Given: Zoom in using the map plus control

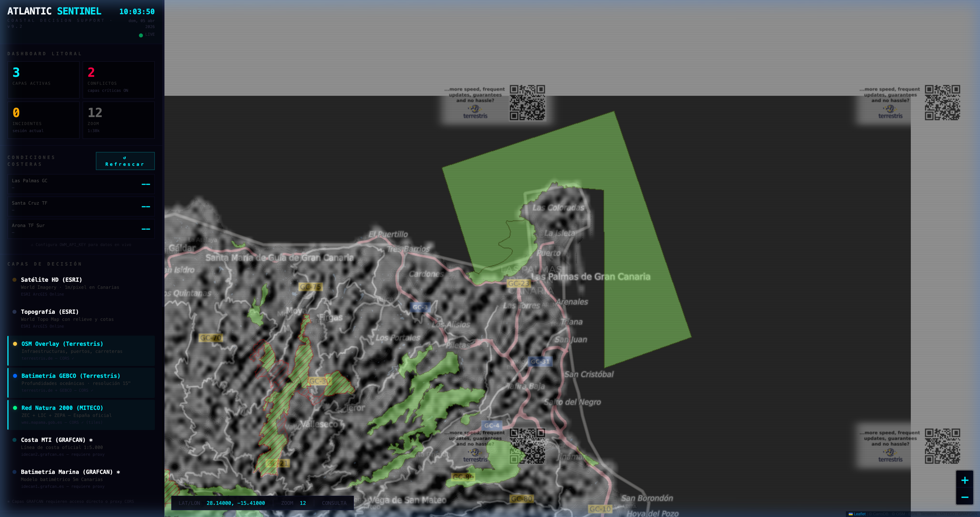Looking at the screenshot, I should 965,480.
